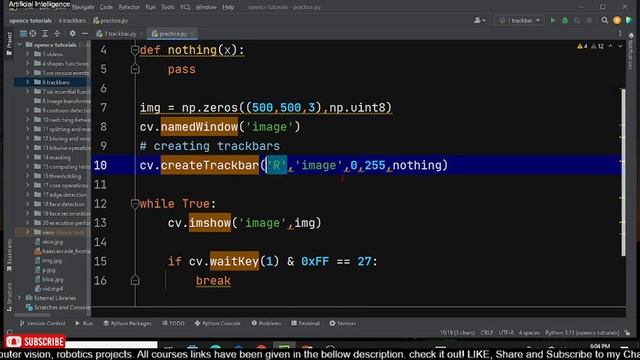Click the red SUBSCRIBE overlay button

[x=35, y=341]
